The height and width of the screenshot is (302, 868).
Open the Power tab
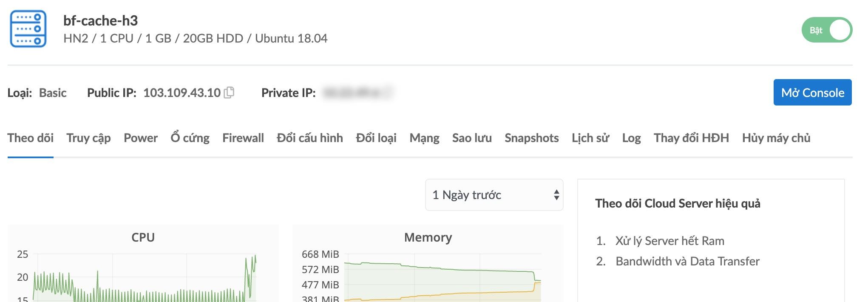pos(141,138)
